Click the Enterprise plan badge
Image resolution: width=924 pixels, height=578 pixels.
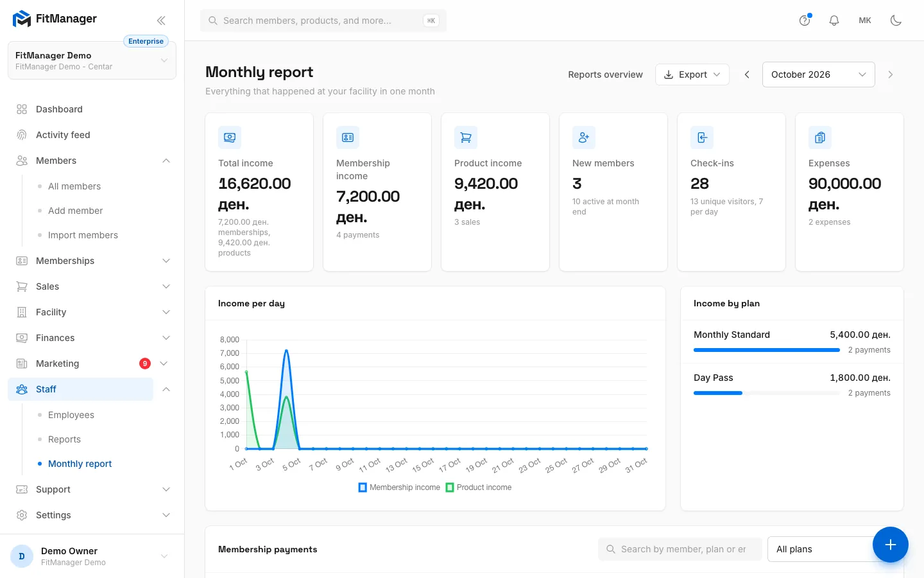tap(146, 41)
